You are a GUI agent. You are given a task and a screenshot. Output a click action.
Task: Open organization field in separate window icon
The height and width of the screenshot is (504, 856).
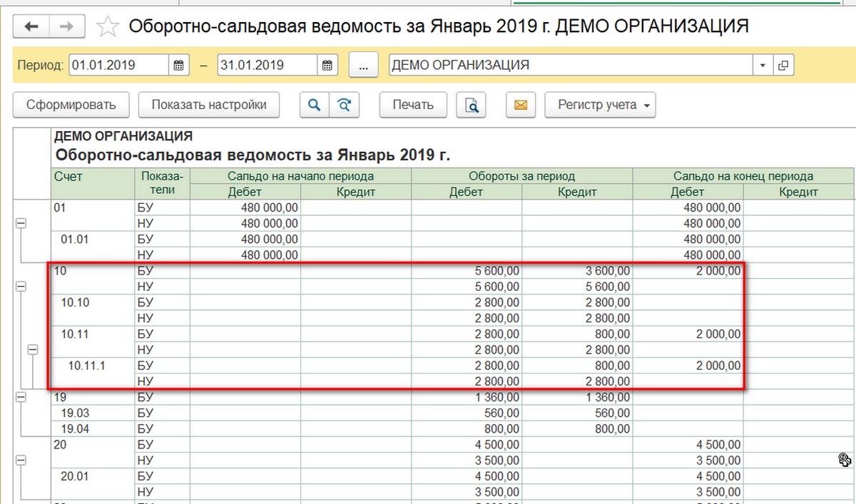[784, 66]
